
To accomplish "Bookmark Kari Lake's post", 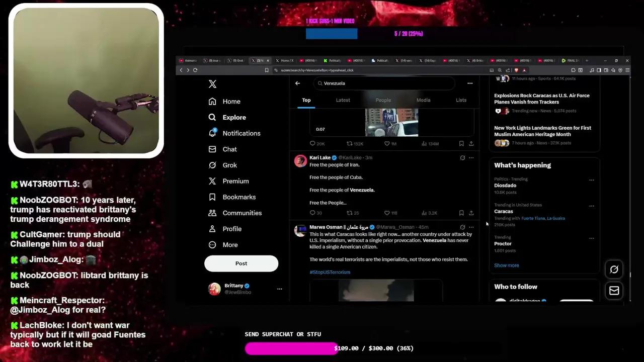I will [461, 213].
